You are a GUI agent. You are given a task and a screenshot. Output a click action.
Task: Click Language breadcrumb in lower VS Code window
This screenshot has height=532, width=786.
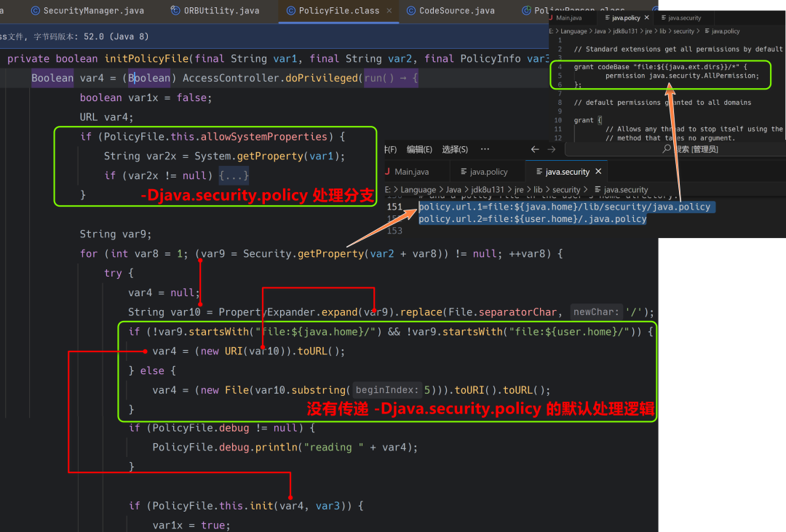click(418, 189)
